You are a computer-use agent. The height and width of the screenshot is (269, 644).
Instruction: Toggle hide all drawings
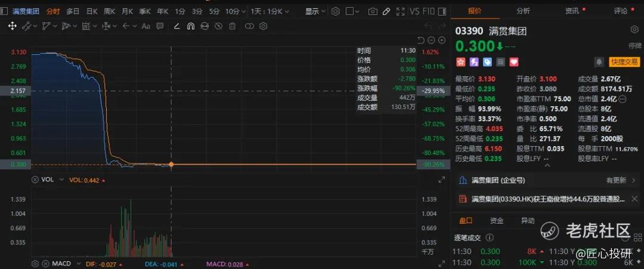click(218, 26)
